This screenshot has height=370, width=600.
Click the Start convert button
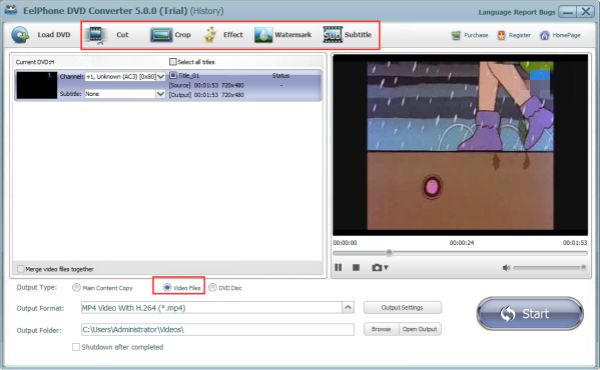tap(530, 314)
